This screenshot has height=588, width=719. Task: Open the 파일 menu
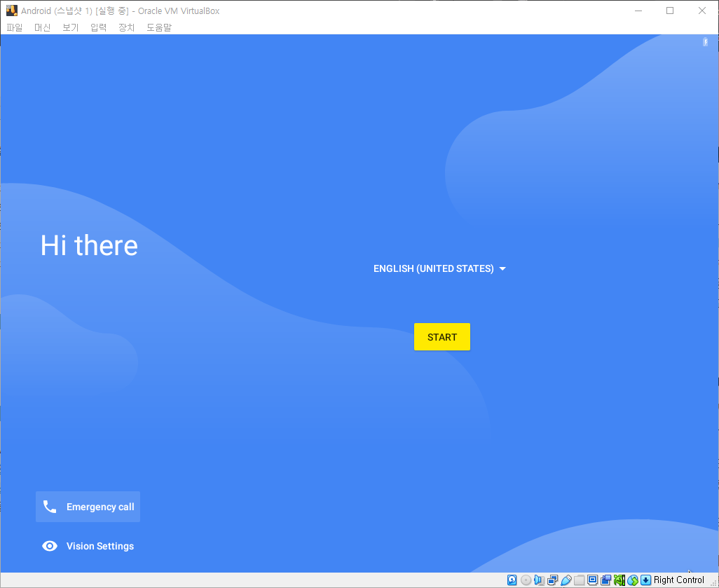click(15, 27)
